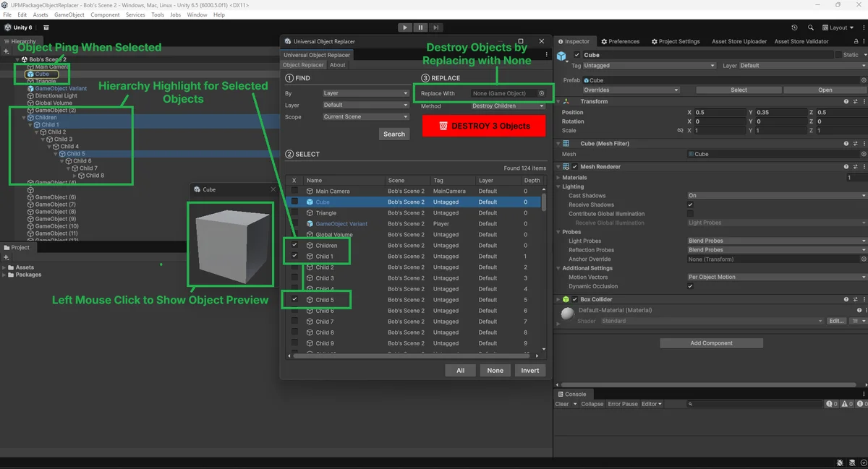Click the Add Component button

(711, 343)
